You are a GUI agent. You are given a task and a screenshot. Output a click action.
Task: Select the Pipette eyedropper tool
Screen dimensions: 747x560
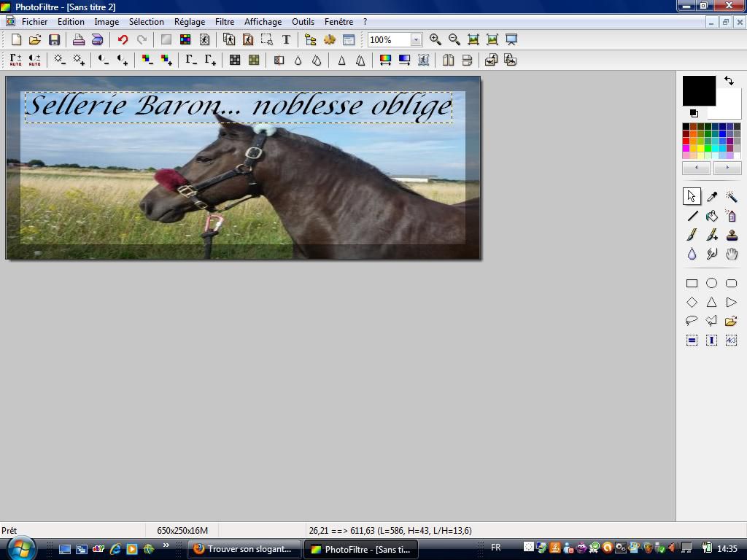point(711,197)
